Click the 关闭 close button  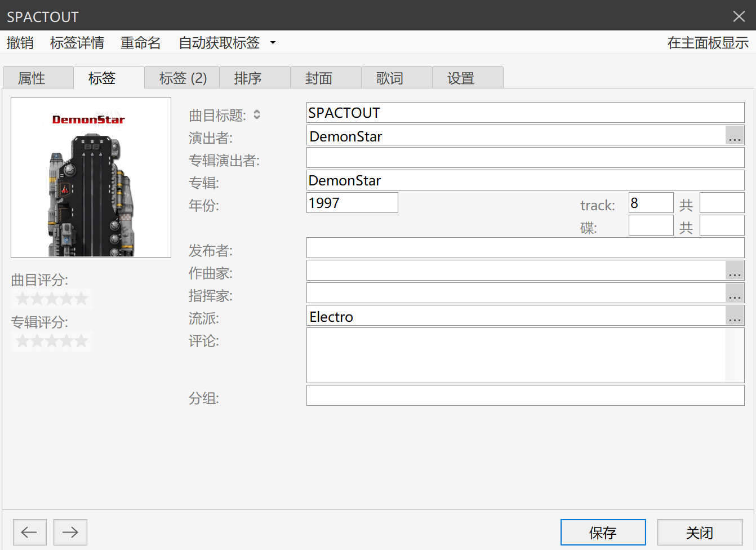[700, 533]
